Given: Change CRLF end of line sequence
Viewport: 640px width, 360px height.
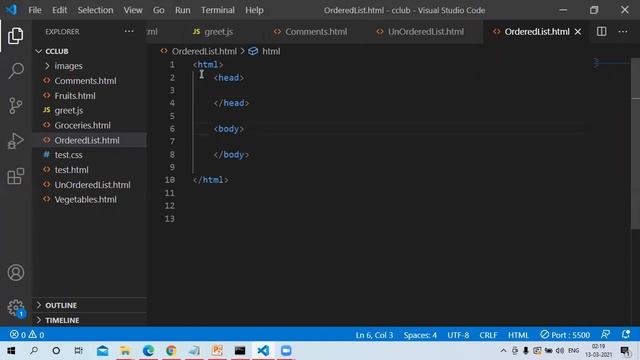Looking at the screenshot, I should pyautogui.click(x=488, y=335).
